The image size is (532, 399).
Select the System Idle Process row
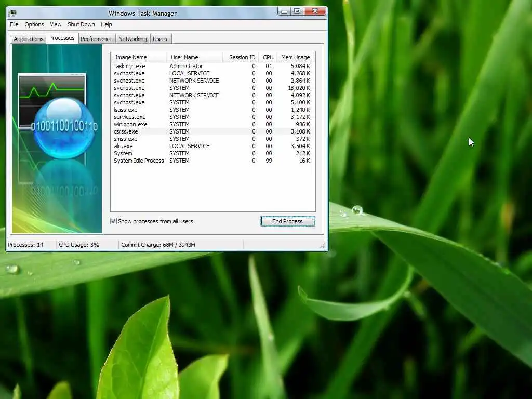212,161
